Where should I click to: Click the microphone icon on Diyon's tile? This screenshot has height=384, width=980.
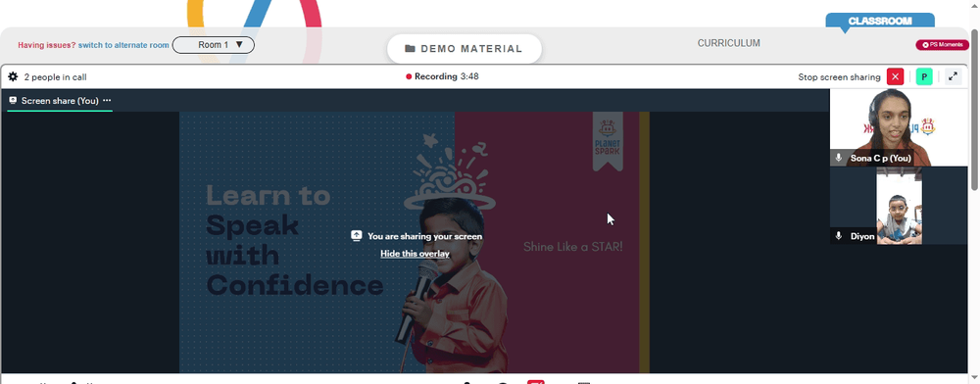point(839,236)
